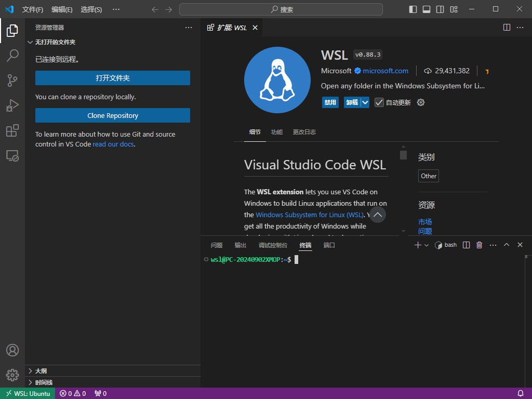This screenshot has width=532, height=399.
Task: Open forwarded ports indicator in status bar
Action: click(101, 394)
